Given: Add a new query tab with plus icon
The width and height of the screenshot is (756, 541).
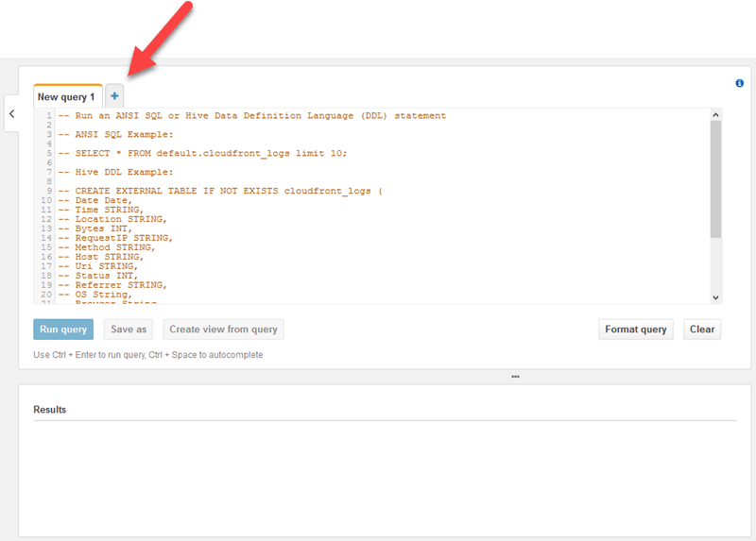Looking at the screenshot, I should (x=114, y=96).
